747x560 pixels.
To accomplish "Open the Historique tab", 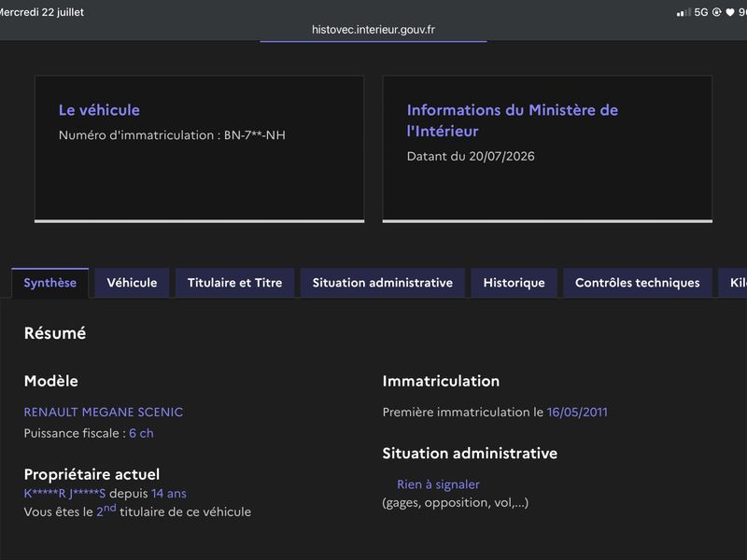I will click(x=514, y=283).
